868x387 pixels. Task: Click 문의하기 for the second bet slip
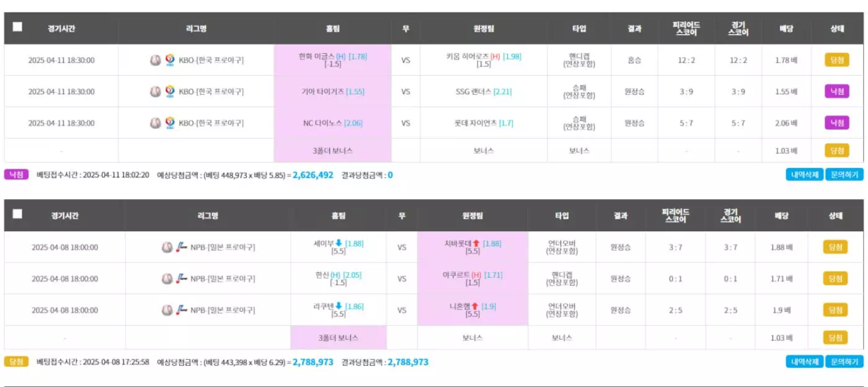[x=844, y=362]
